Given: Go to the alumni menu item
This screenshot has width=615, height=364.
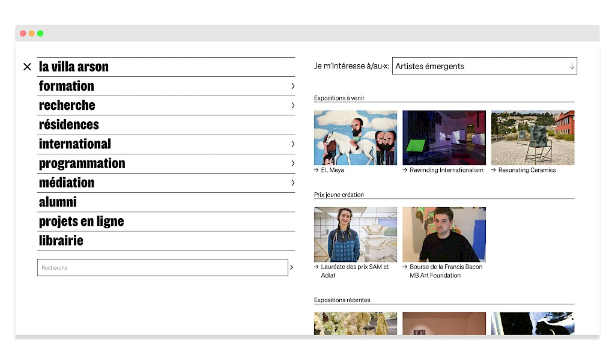Looking at the screenshot, I should (58, 202).
